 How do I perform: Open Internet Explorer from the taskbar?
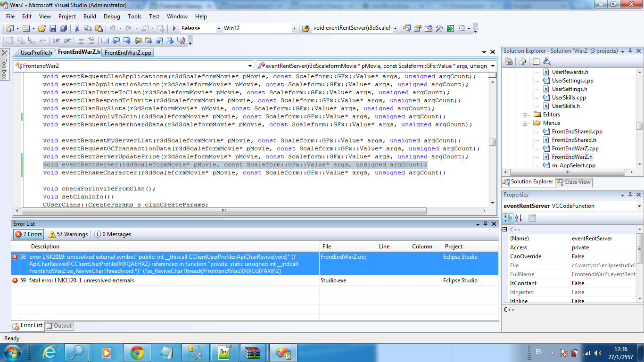pos(50,352)
